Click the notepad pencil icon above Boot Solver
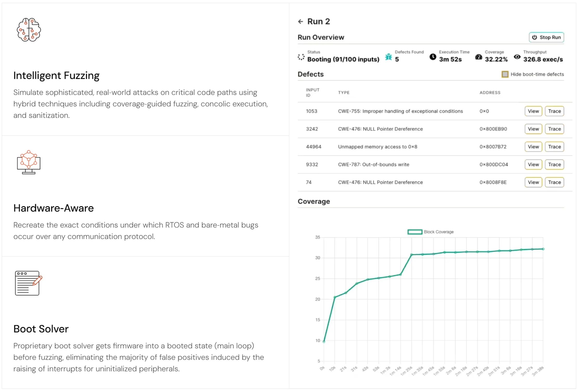The width and height of the screenshot is (579, 392). pos(29,283)
